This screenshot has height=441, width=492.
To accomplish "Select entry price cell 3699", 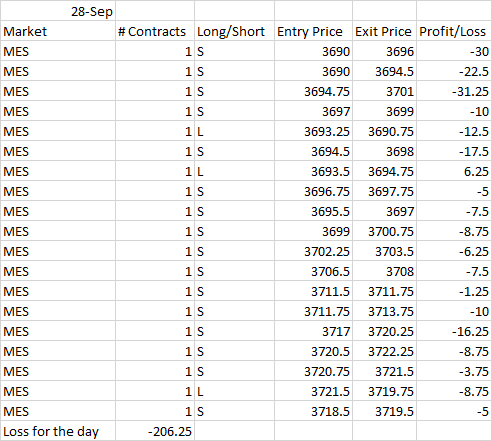I will click(313, 231).
